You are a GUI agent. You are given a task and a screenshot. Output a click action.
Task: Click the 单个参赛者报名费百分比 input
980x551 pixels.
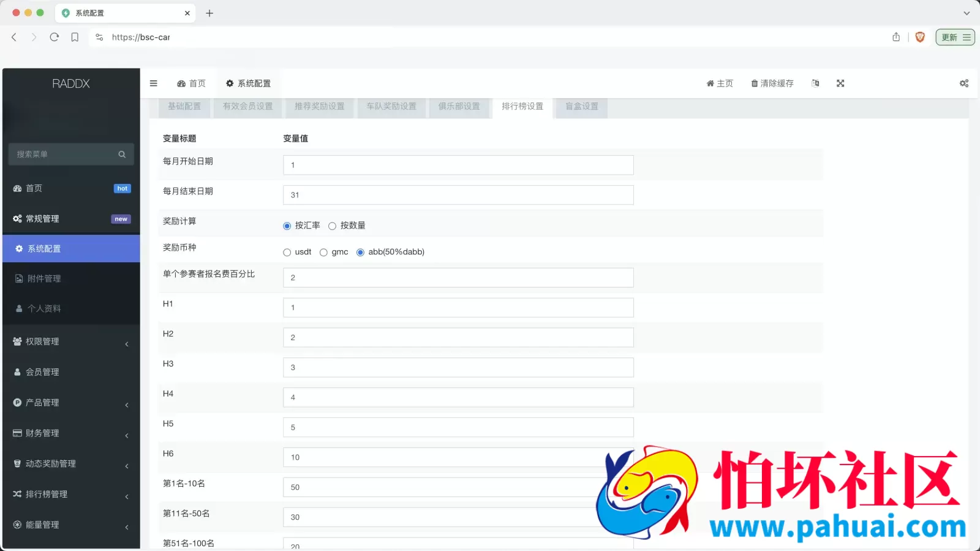[x=458, y=278]
